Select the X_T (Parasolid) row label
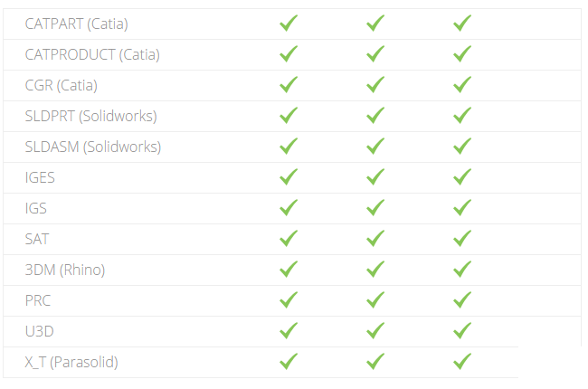588x389 pixels. tap(71, 362)
